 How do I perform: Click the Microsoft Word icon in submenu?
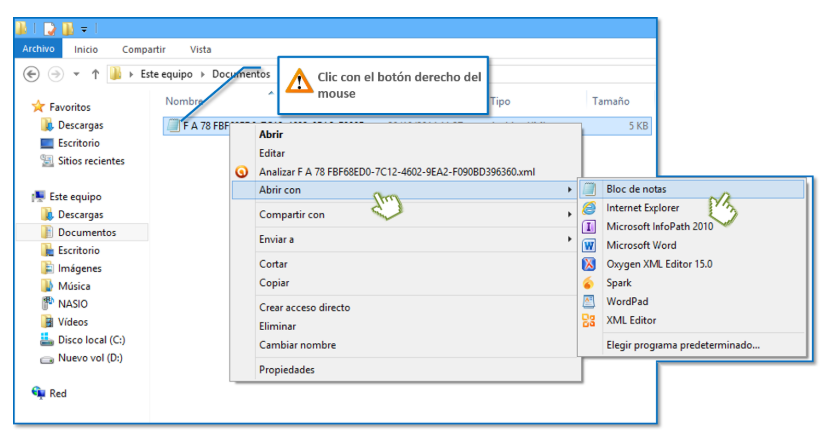pos(589,246)
